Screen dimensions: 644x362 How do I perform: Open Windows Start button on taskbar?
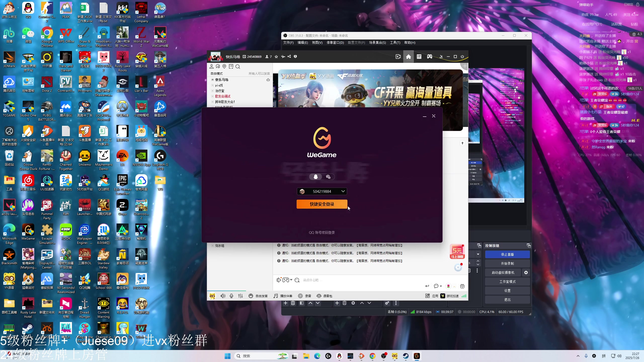click(x=227, y=356)
